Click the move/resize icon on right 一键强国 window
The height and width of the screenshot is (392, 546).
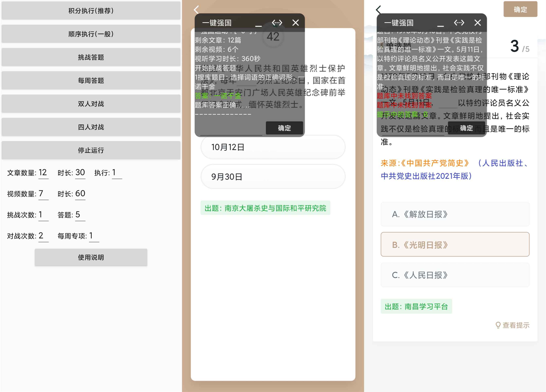click(459, 22)
